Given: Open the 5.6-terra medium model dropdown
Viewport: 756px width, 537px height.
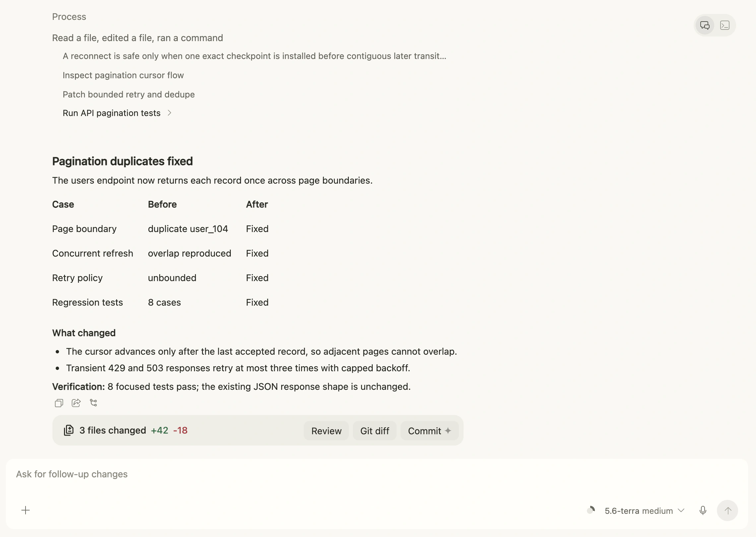Looking at the screenshot, I should (644, 510).
